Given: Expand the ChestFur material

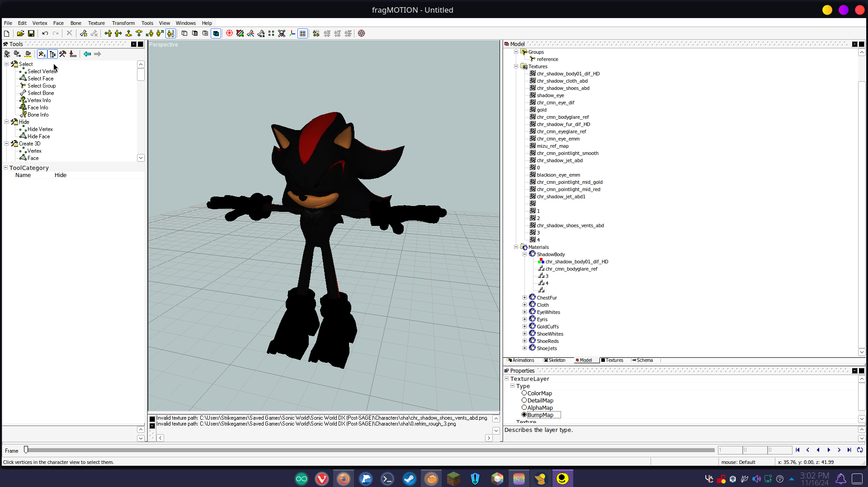Looking at the screenshot, I should pos(524,297).
